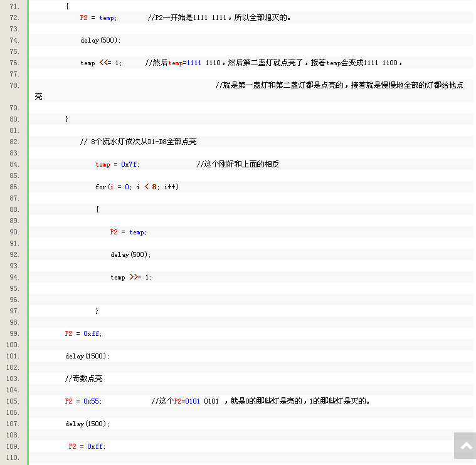
Task: Click the '//奇数点亮' comment on line 103
Action: tap(84, 379)
